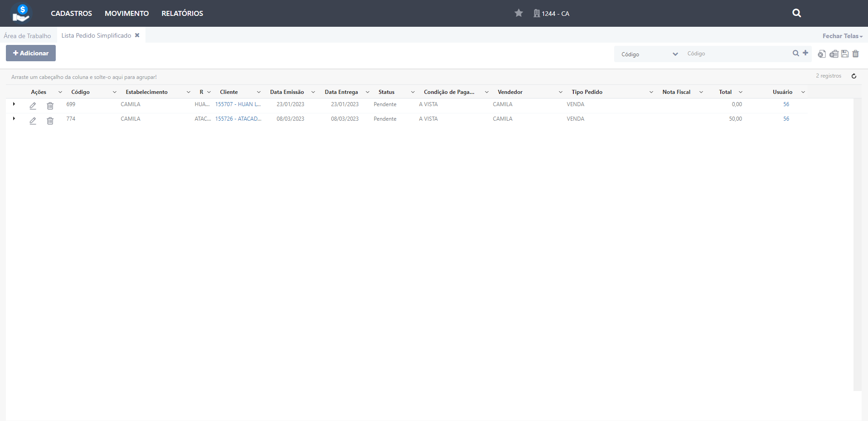868x421 pixels.
Task: Delete order 774 with the trash icon
Action: pyautogui.click(x=50, y=121)
